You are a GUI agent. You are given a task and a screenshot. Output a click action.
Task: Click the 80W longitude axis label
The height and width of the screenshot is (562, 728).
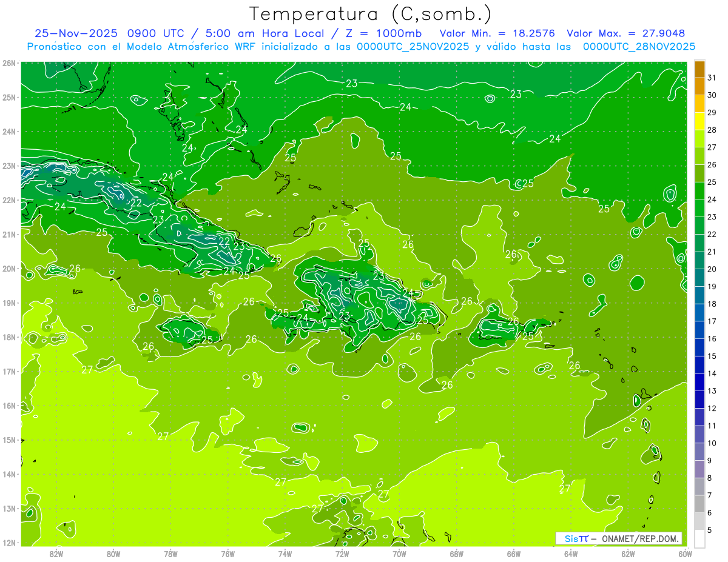pos(113,554)
